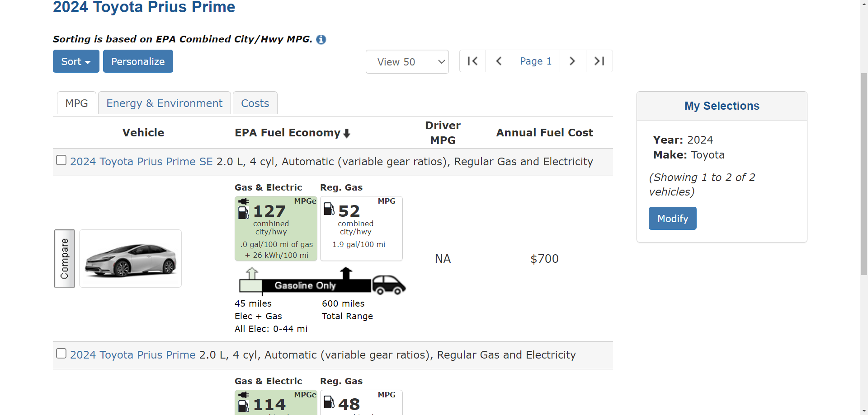Click the Driver MPG column header
Viewport: 868px width, 415px height.
tap(443, 133)
